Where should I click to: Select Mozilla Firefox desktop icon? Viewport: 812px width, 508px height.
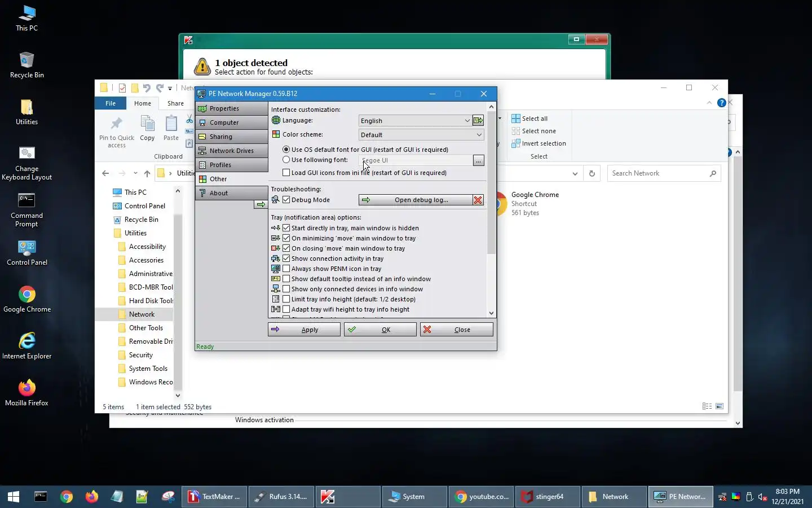tap(27, 393)
